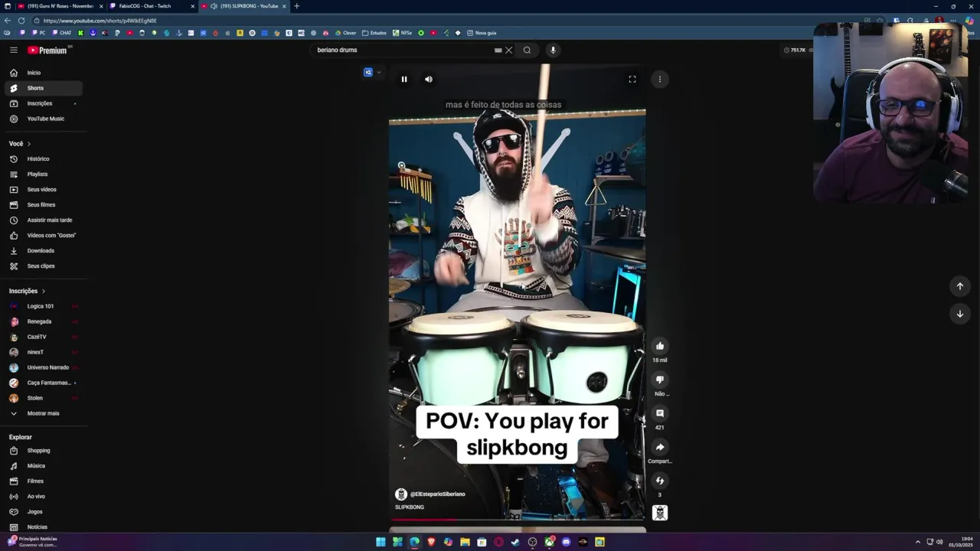Viewport: 980px width, 551px height.
Task: Open the YouTube hamburger guide menu
Action: 13,50
